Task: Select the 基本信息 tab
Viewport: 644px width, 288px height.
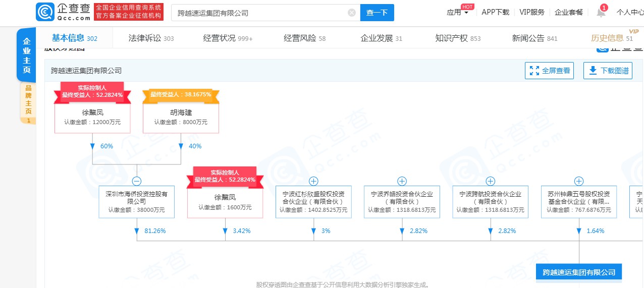Action: pos(74,38)
